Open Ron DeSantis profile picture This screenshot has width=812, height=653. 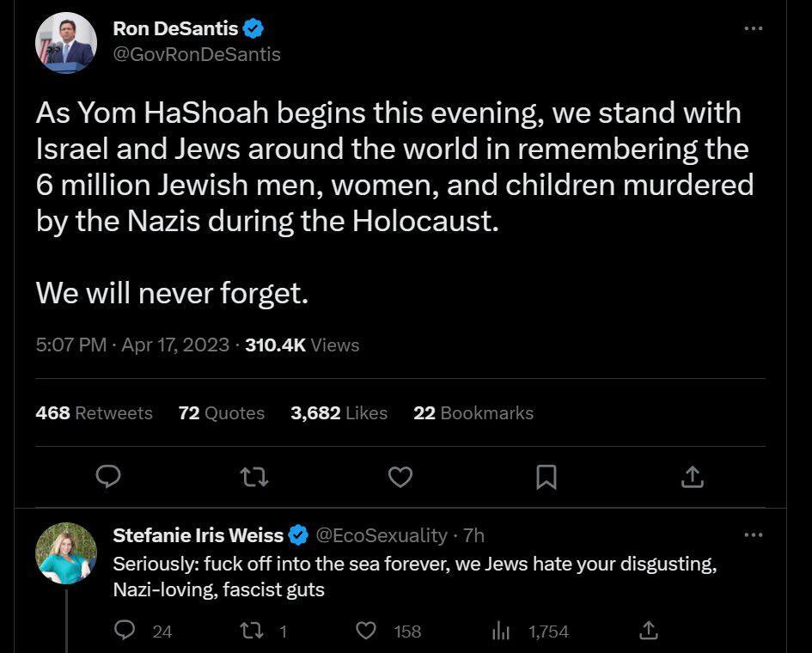pyautogui.click(x=66, y=43)
